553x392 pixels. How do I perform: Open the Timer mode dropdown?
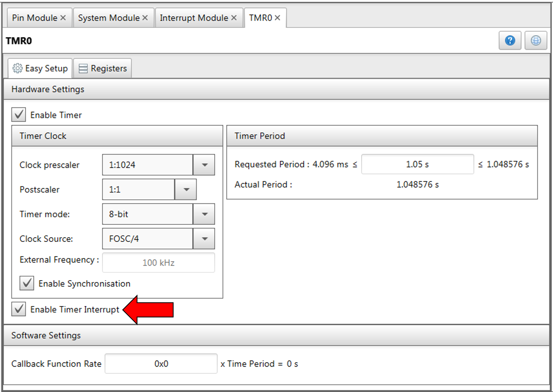(x=204, y=214)
